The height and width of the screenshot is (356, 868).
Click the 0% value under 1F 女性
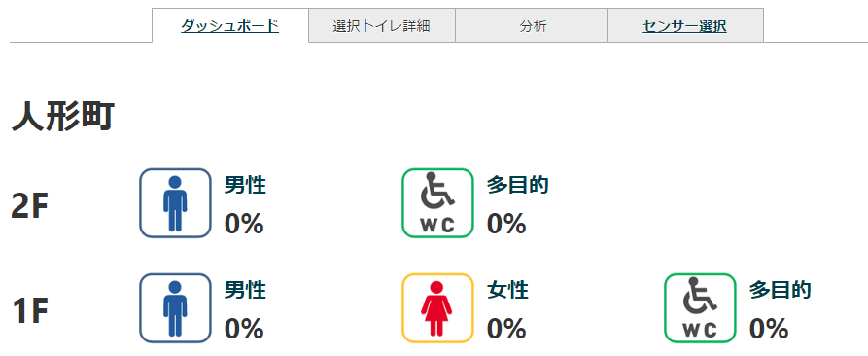click(x=506, y=329)
